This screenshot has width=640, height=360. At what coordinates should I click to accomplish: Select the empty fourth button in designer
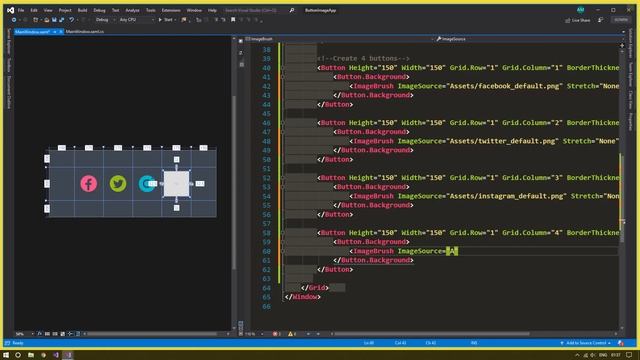(176, 184)
